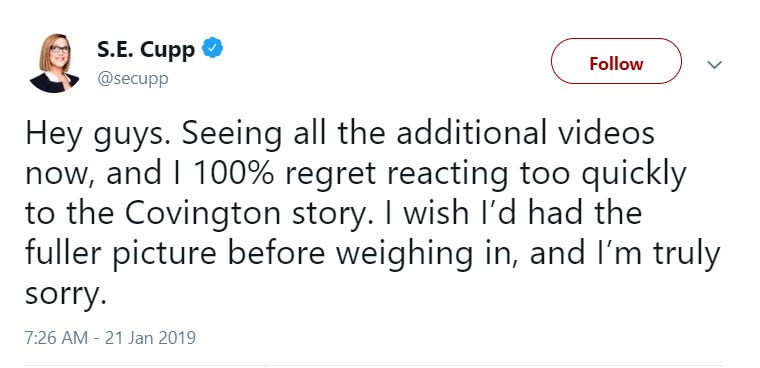Image resolution: width=760 pixels, height=368 pixels.
Task: Click the word regret in the tweet
Action: (331, 176)
